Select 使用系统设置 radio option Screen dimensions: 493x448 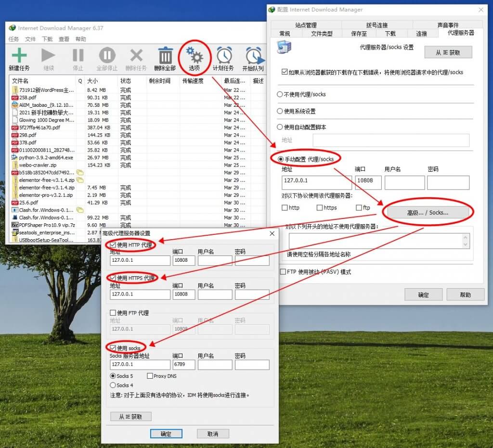(280, 111)
